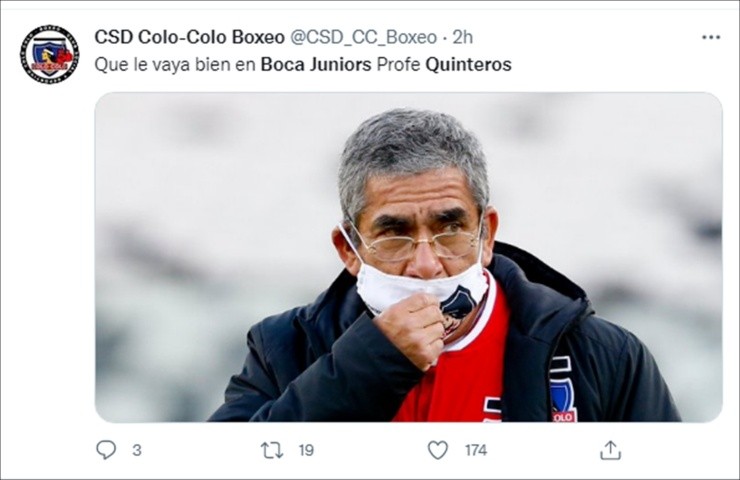Open the share upload icon
740x480 pixels.
610,450
